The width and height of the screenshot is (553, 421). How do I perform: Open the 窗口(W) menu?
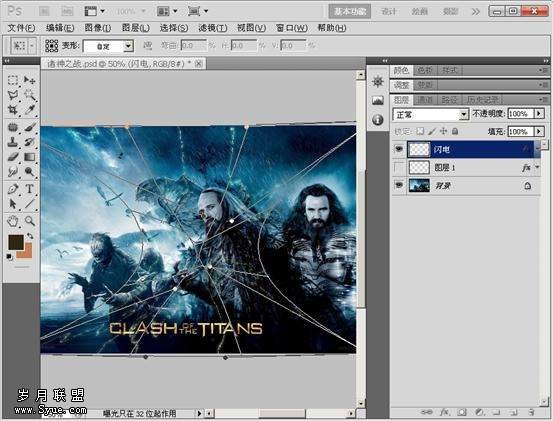coord(292,28)
